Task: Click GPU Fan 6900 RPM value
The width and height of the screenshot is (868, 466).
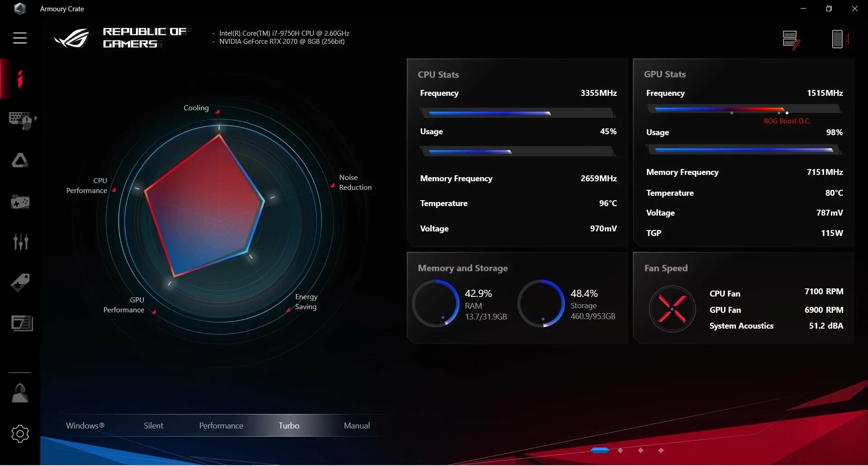Action: coord(824,310)
